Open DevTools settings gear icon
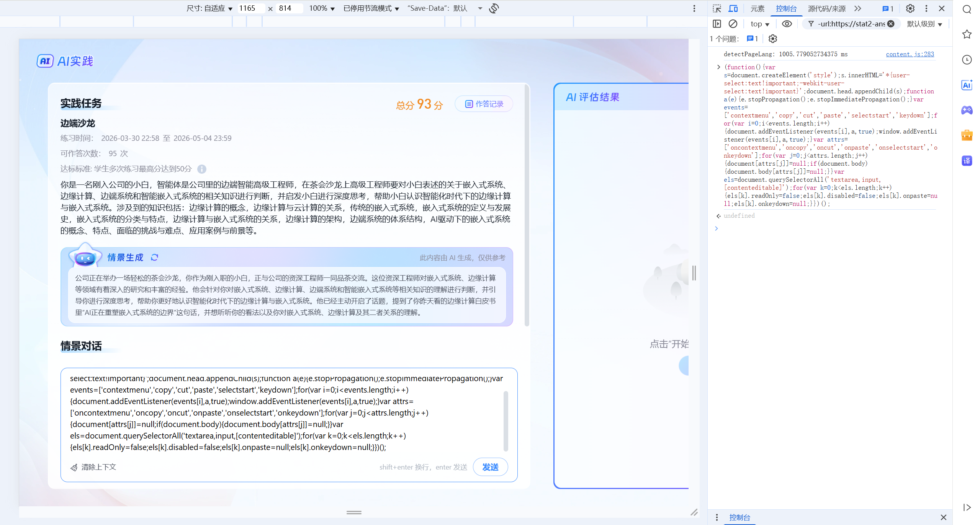980x525 pixels. [x=910, y=8]
